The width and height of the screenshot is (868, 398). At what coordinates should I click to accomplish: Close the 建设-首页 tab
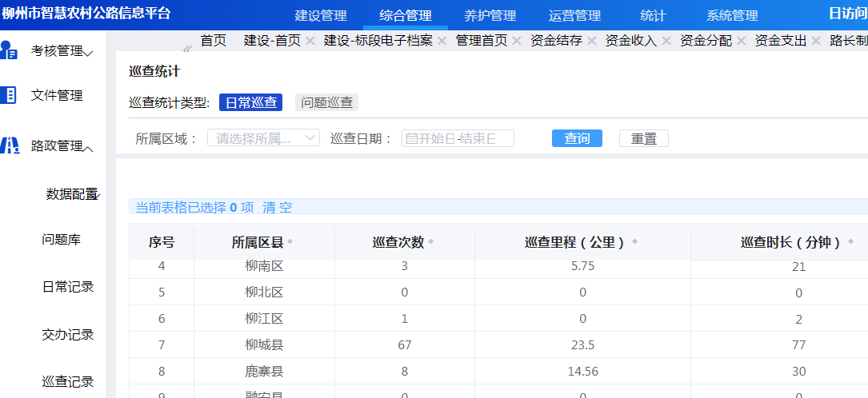310,41
